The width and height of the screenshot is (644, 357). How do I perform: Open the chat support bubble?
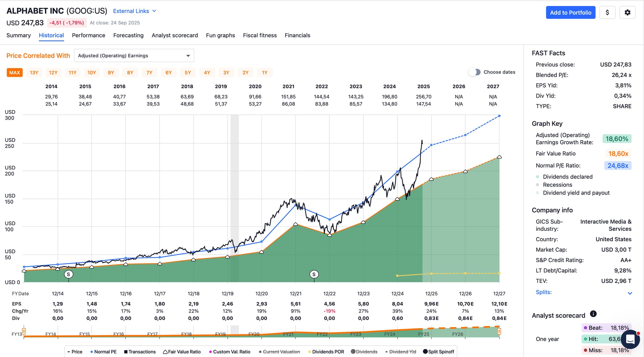630,340
